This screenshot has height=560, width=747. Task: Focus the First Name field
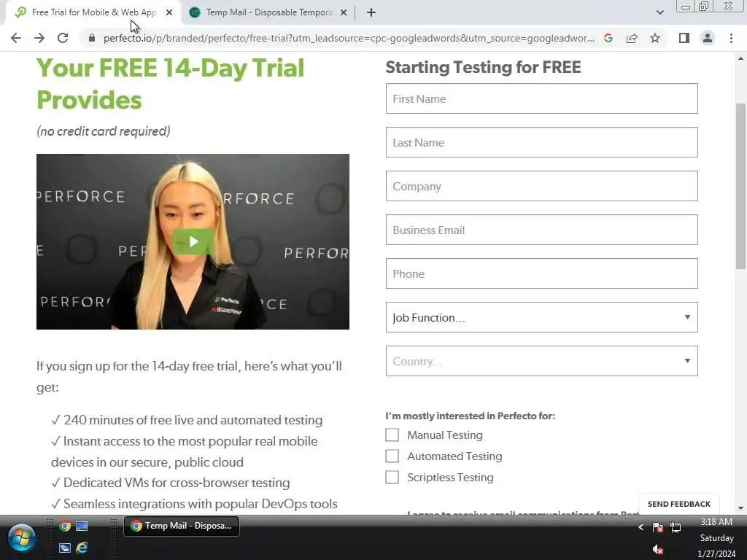coord(542,98)
